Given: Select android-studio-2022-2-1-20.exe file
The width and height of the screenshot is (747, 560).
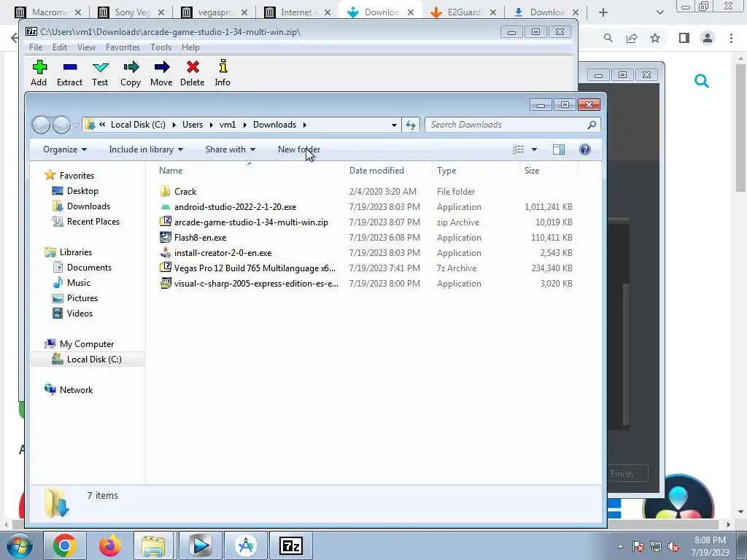Looking at the screenshot, I should pyautogui.click(x=235, y=206).
